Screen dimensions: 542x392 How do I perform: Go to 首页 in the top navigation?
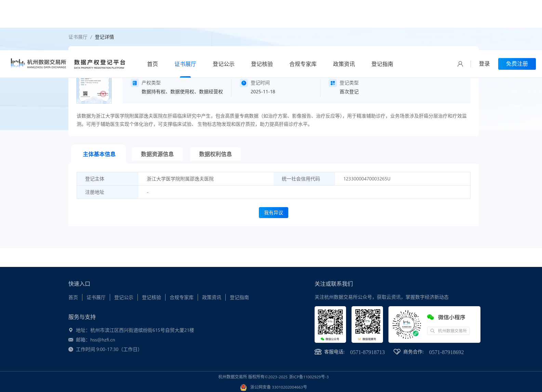(153, 64)
